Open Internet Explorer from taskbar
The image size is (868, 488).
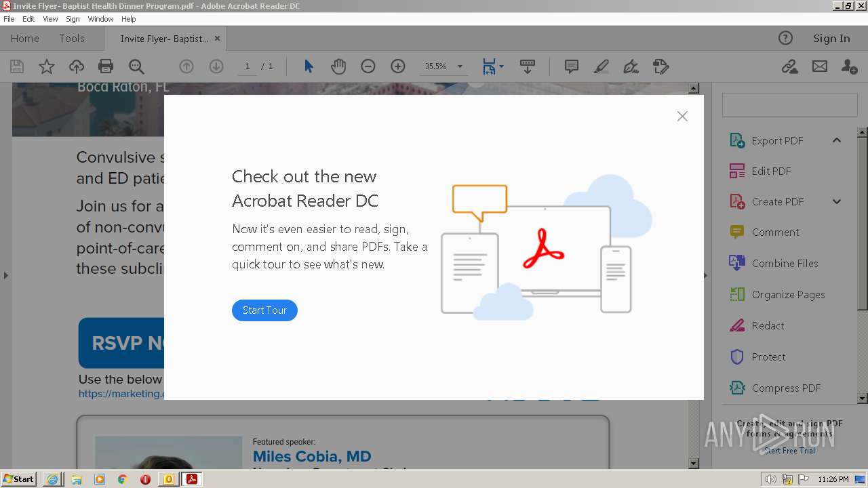52,479
